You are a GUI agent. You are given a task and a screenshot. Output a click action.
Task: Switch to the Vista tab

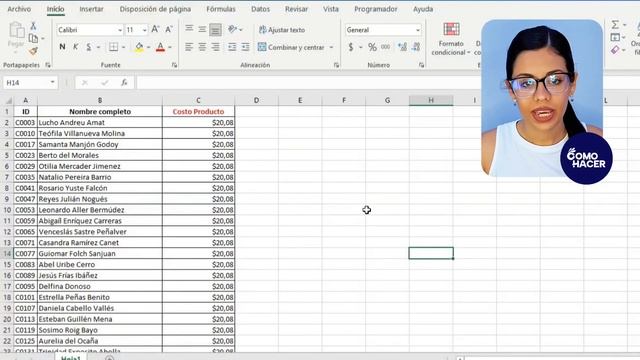[x=331, y=9]
